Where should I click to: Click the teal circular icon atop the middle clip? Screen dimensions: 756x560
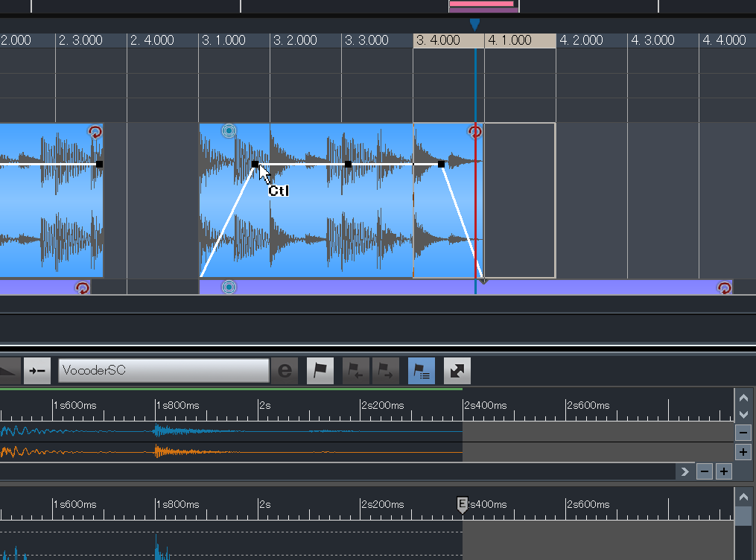click(x=229, y=132)
